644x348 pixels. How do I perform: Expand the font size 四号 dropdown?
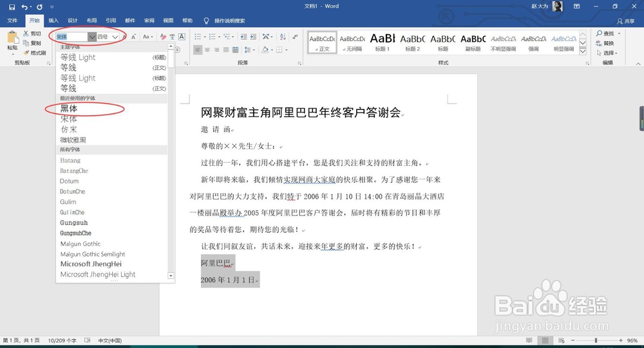point(115,37)
